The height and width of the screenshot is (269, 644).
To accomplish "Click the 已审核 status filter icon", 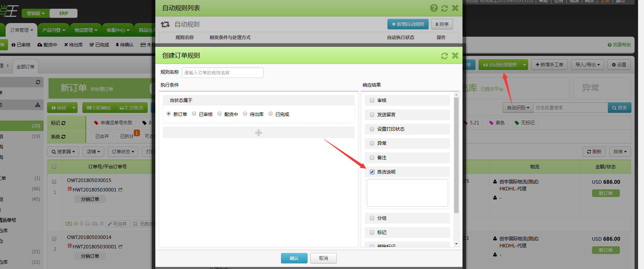I will point(13,45).
